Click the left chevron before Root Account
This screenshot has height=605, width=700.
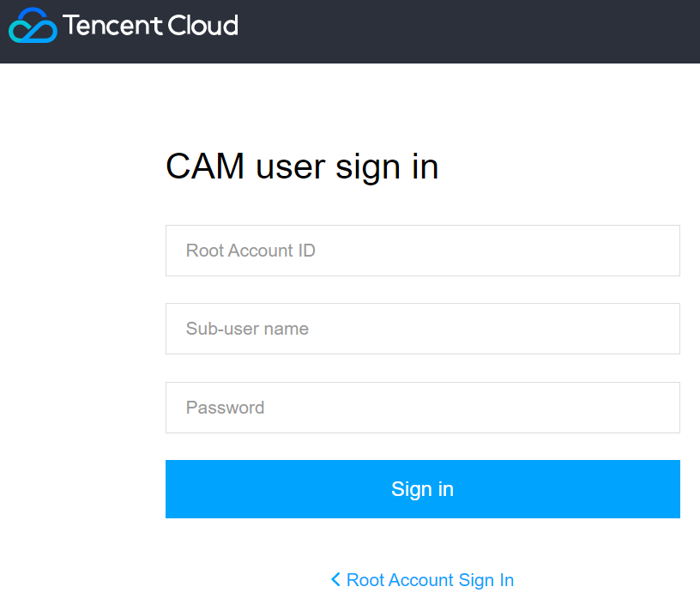335,580
